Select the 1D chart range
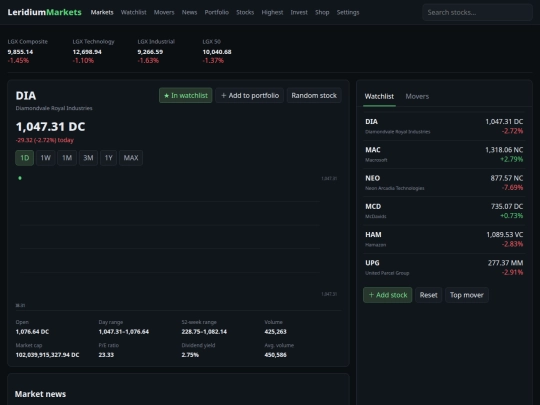This screenshot has width=540, height=405. [25, 158]
